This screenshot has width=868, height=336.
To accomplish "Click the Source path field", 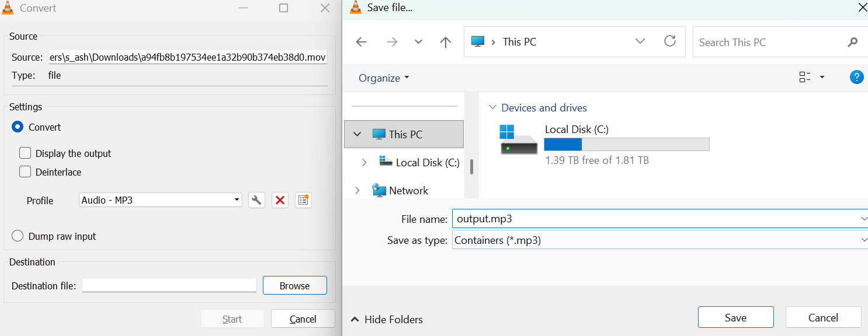I will click(x=188, y=57).
